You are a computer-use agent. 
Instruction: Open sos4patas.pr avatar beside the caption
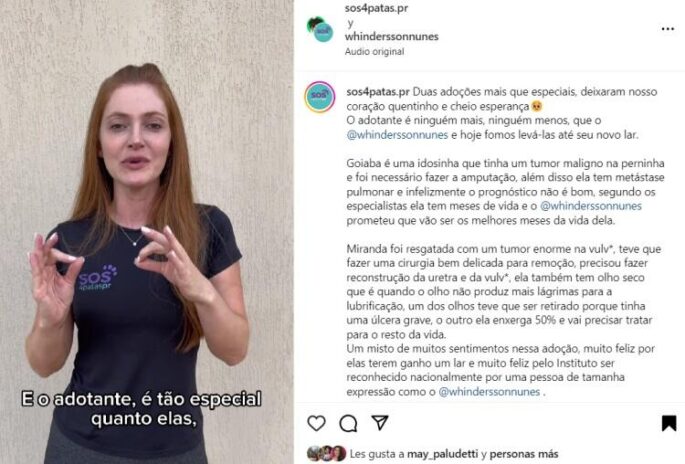[x=320, y=97]
